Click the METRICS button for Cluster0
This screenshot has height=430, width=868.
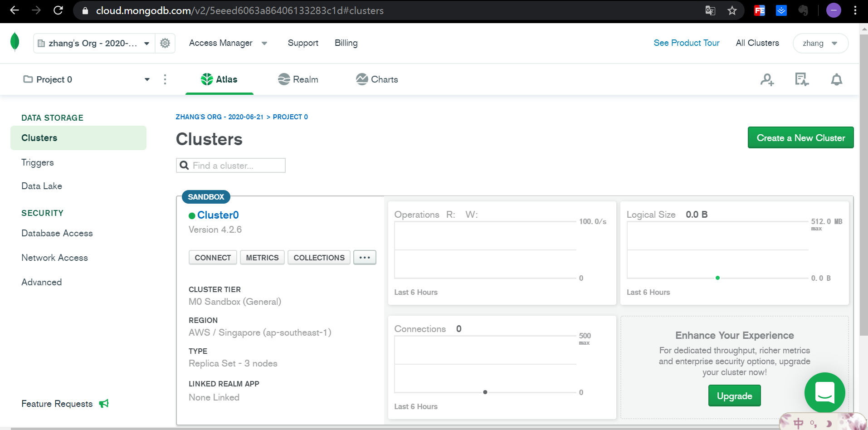pos(262,257)
